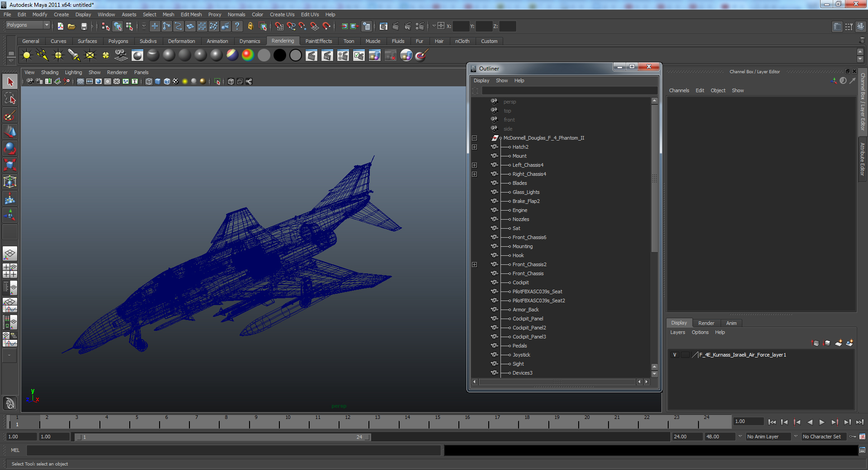Pick the Rotate tool sphere icon
Screen dimensions: 868x470
click(x=10, y=148)
